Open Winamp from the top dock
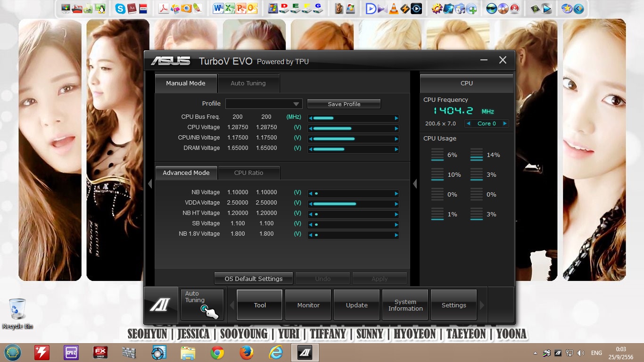Image resolution: width=644 pixels, height=362 pixels. click(x=405, y=8)
